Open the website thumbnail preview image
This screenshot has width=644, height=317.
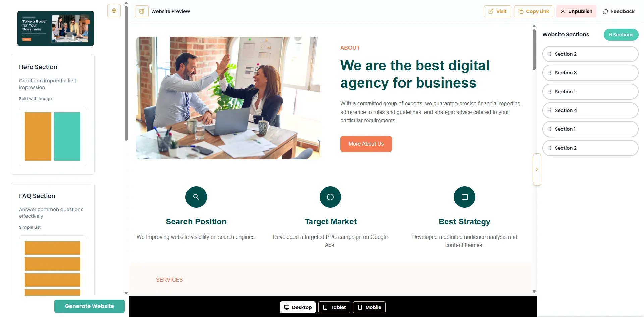click(x=56, y=28)
